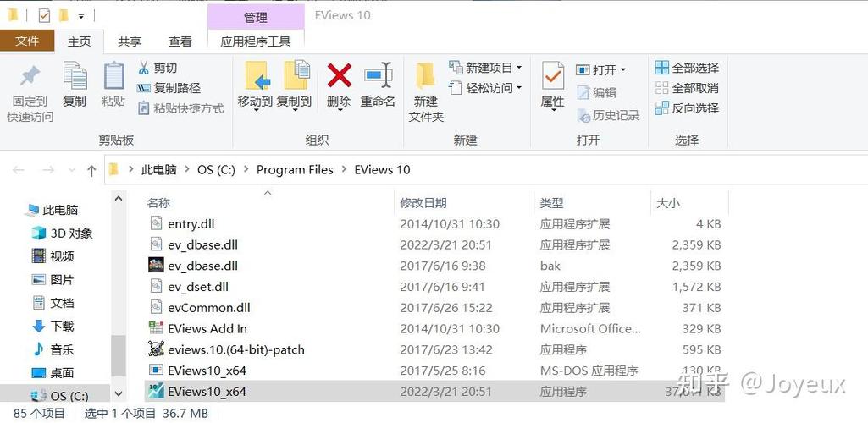Select the ev_dset.dll file
868x423 pixels.
click(434, 287)
